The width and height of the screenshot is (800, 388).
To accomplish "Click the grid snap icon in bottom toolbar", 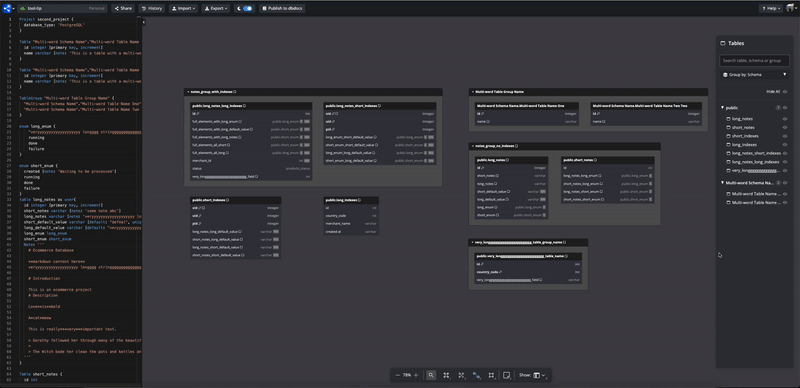I will pos(491,375).
